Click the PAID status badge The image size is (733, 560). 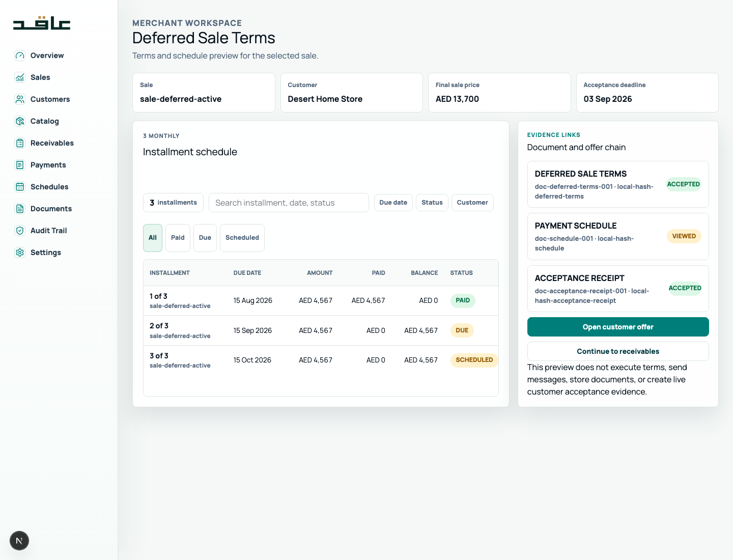click(463, 300)
